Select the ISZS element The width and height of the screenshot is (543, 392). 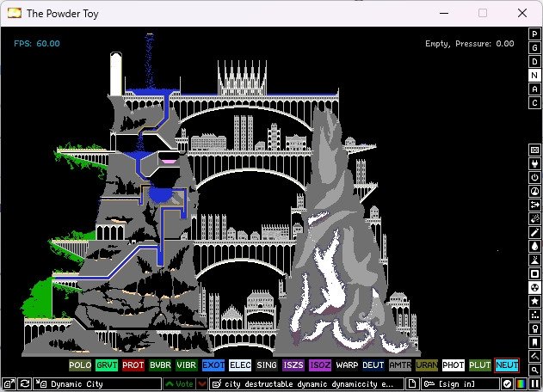click(293, 365)
